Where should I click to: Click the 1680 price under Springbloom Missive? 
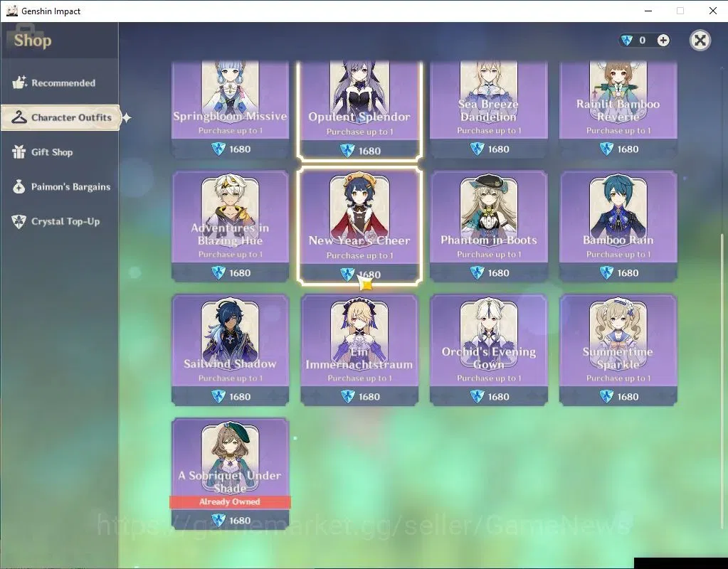[240, 149]
